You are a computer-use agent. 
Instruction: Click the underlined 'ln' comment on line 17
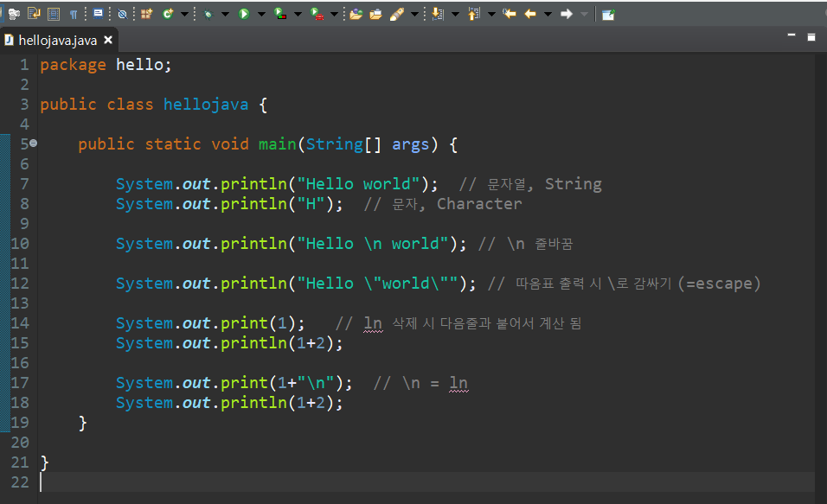[458, 383]
